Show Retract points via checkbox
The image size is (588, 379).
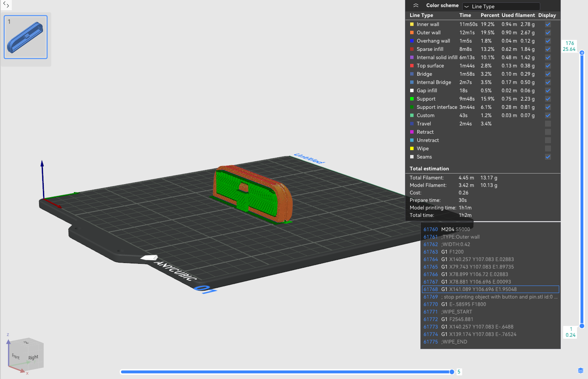coord(548,132)
